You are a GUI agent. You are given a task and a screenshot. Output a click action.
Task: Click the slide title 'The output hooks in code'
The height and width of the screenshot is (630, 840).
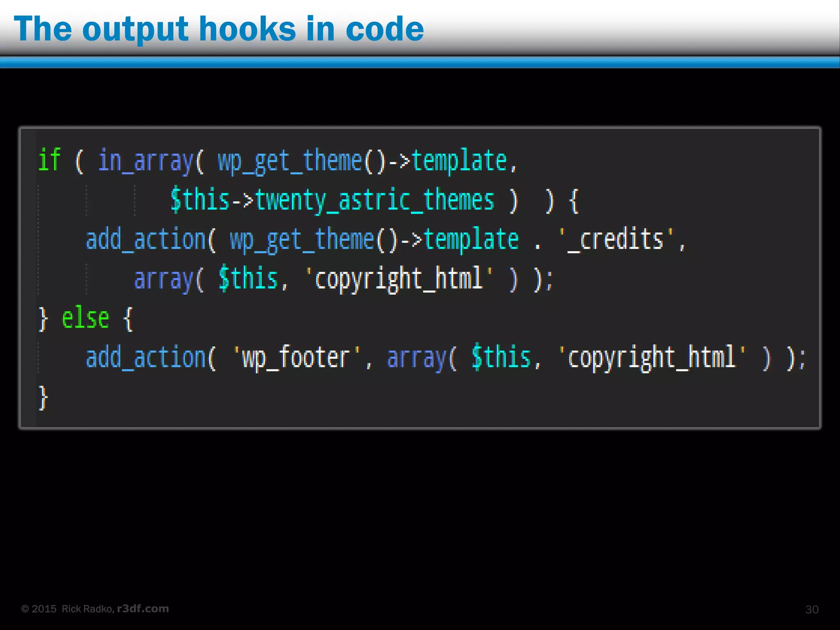(x=219, y=29)
